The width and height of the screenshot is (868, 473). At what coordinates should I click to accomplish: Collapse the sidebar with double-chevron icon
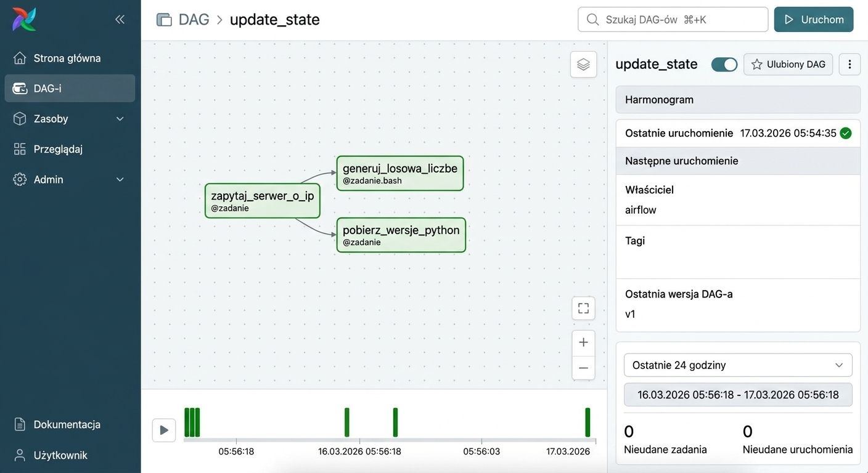(120, 20)
